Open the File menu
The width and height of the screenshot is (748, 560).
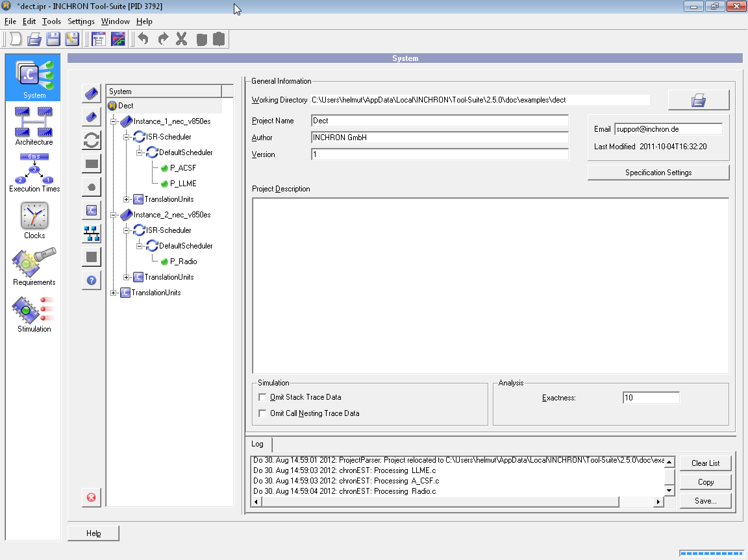point(10,21)
